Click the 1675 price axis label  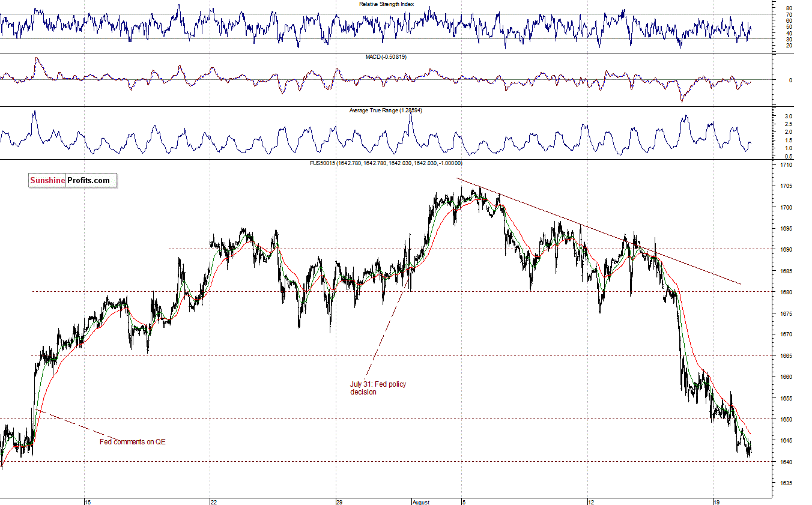(x=787, y=313)
